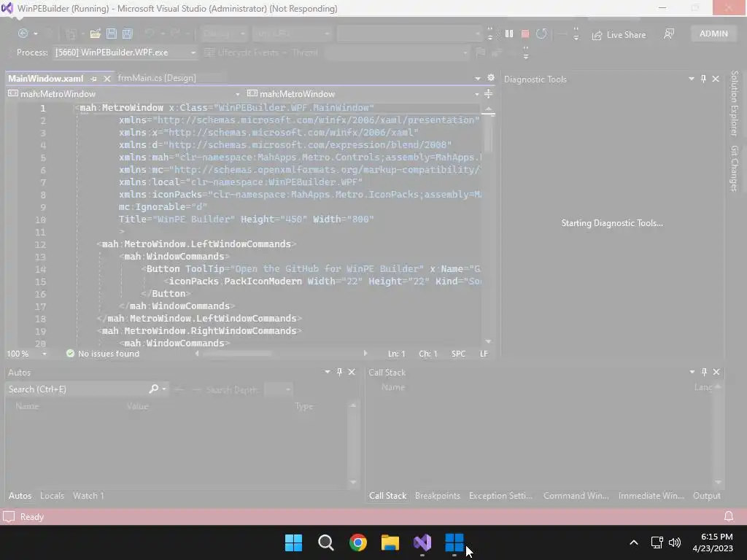Image resolution: width=747 pixels, height=560 pixels.
Task: Click the Lifecycle Events dropdown
Action: click(245, 52)
